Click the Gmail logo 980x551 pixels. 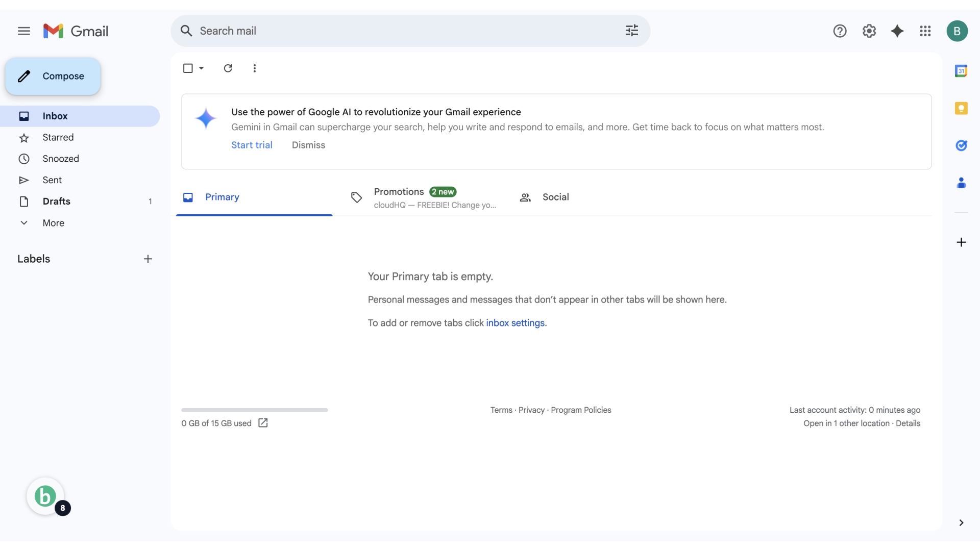click(x=76, y=31)
